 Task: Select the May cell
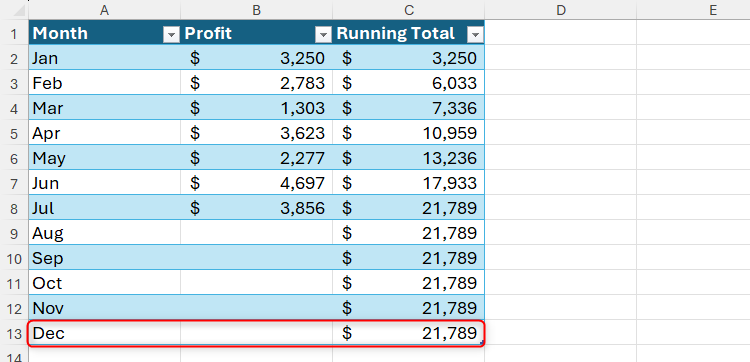coord(104,158)
